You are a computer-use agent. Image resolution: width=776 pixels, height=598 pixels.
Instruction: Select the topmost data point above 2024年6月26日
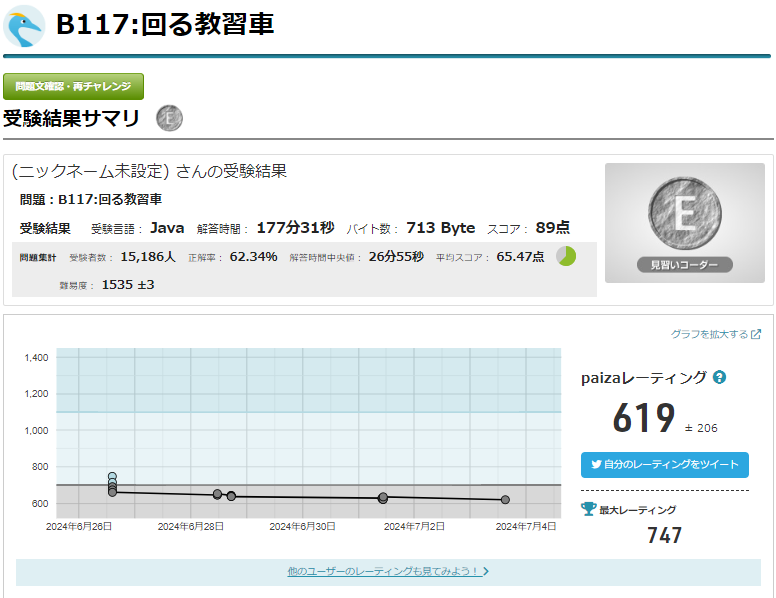coord(112,477)
